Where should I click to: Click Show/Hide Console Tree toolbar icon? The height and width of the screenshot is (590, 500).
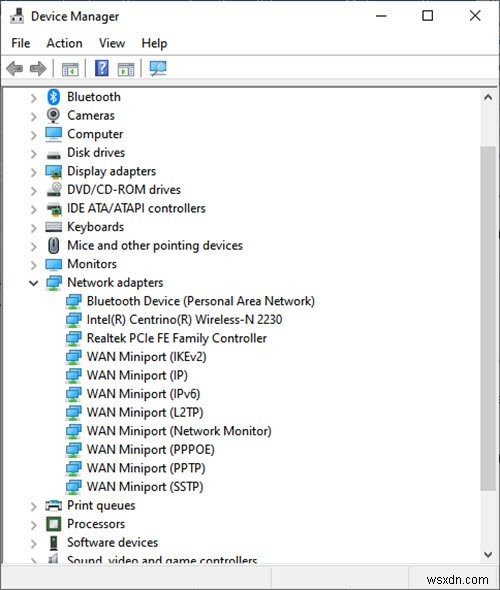pos(70,69)
